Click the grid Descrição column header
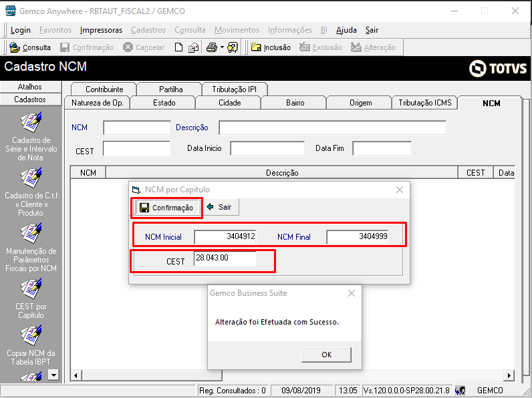 click(x=282, y=173)
